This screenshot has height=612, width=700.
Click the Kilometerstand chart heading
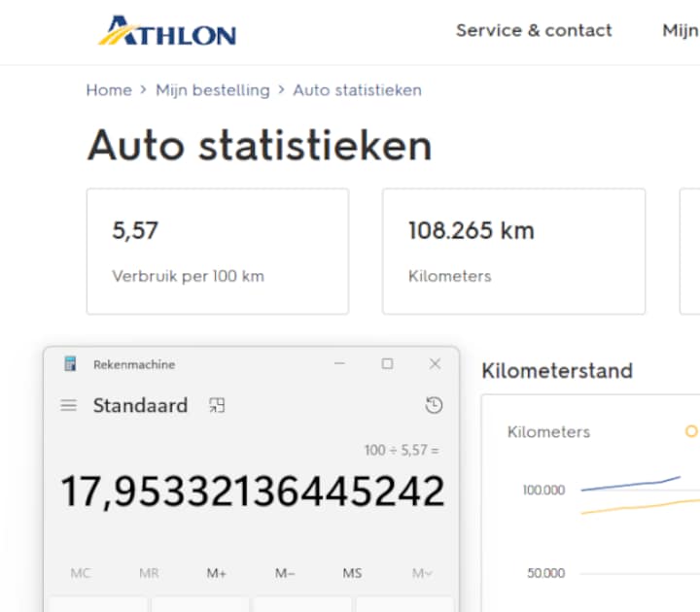557,371
